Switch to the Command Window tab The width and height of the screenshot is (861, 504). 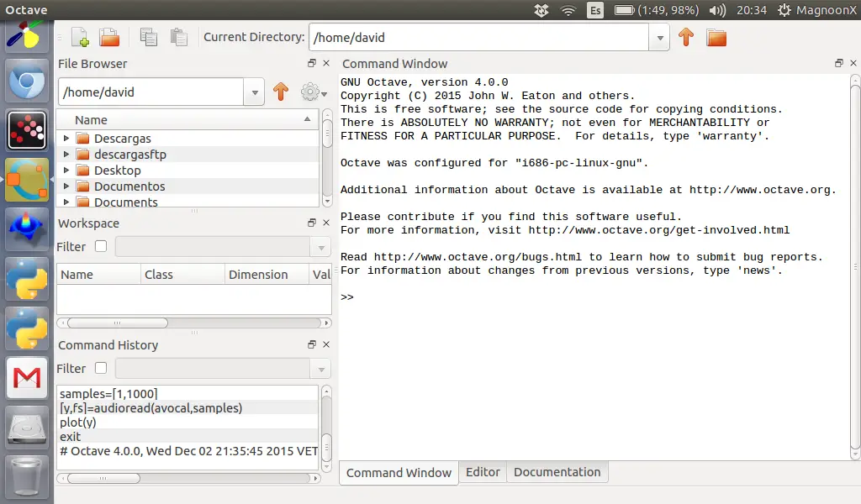pyautogui.click(x=399, y=473)
